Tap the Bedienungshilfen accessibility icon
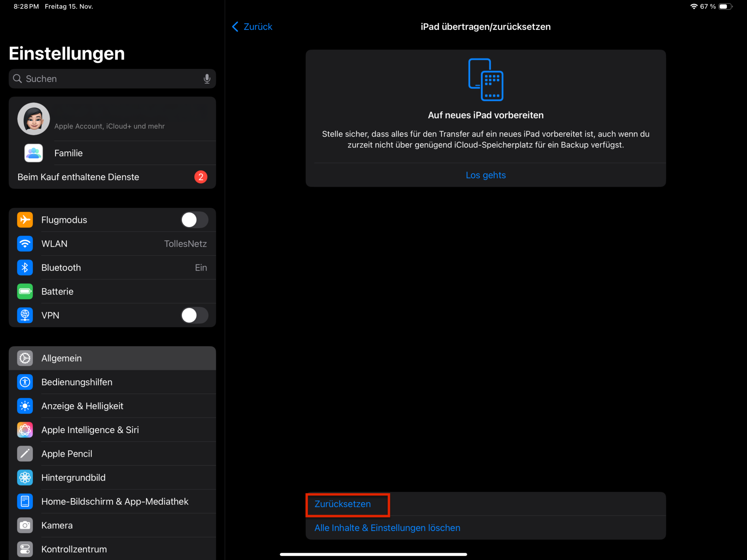Image resolution: width=747 pixels, height=560 pixels. point(25,382)
